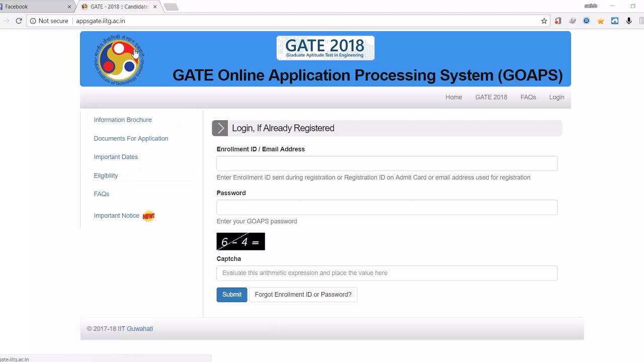Open the IIT Guwahati footer link

135,328
